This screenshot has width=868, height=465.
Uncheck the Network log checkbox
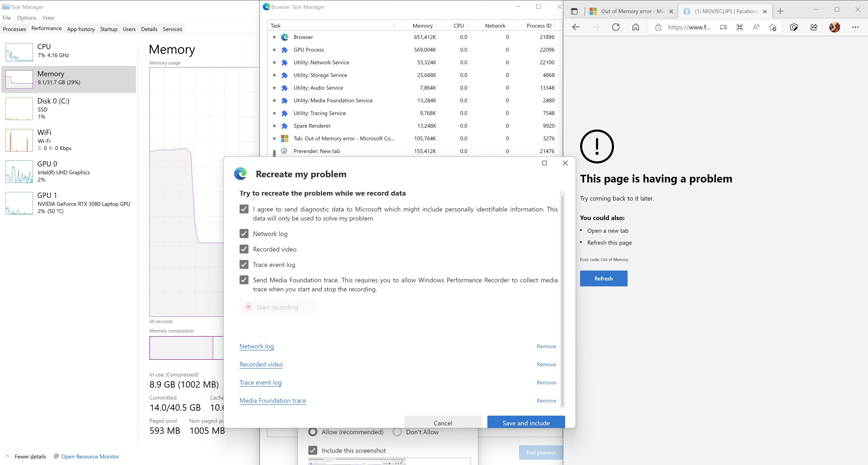[244, 234]
